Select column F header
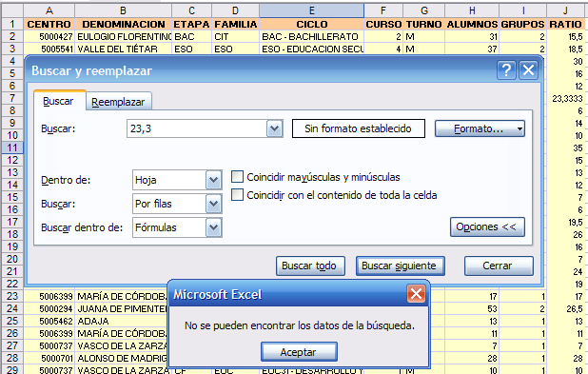The width and height of the screenshot is (588, 374). [x=383, y=10]
